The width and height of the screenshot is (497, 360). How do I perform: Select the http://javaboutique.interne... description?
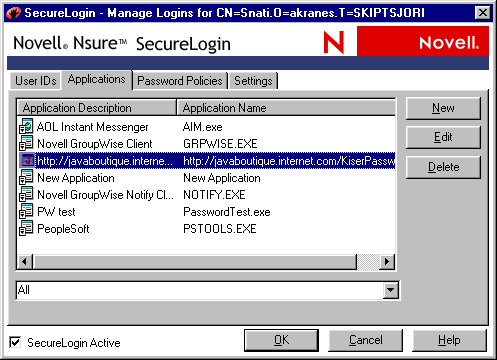click(x=105, y=161)
